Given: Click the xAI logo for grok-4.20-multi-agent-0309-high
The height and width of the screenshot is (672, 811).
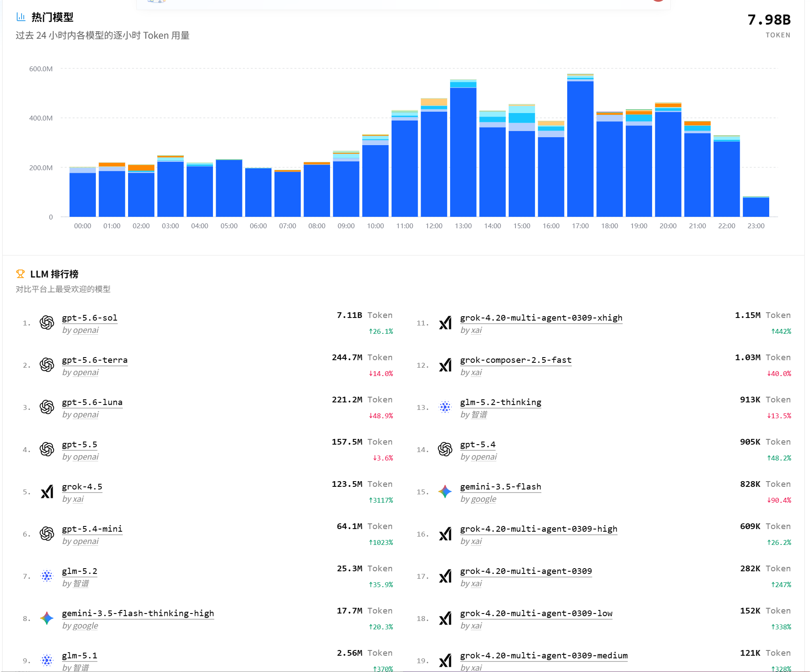Looking at the screenshot, I should point(445,534).
